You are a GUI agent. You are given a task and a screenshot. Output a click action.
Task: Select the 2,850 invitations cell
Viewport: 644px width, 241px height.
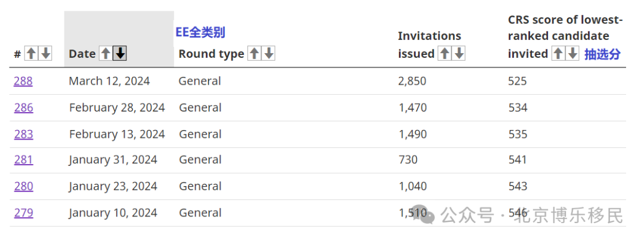pyautogui.click(x=412, y=81)
